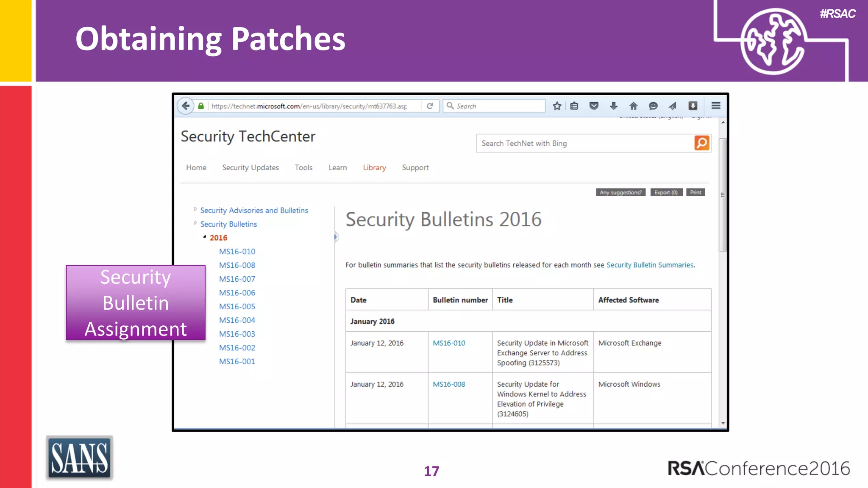Go back with the browser back arrow
The image size is (868, 488).
[186, 106]
